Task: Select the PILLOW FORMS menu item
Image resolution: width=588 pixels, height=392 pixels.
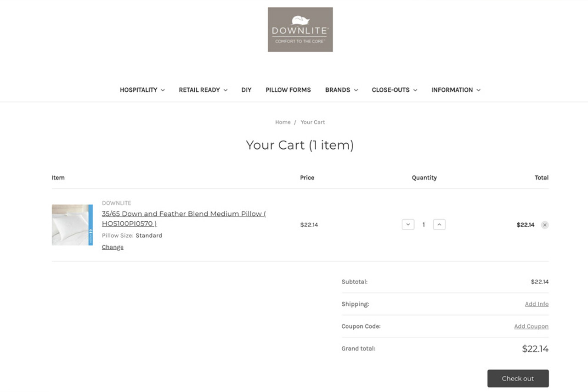Action: click(x=288, y=90)
